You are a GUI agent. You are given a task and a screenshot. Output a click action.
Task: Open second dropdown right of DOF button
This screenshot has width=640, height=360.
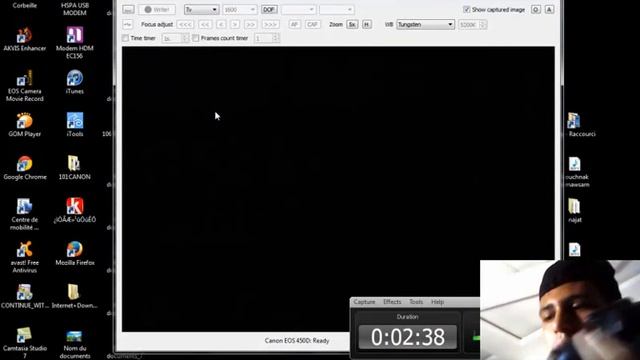(x=337, y=9)
